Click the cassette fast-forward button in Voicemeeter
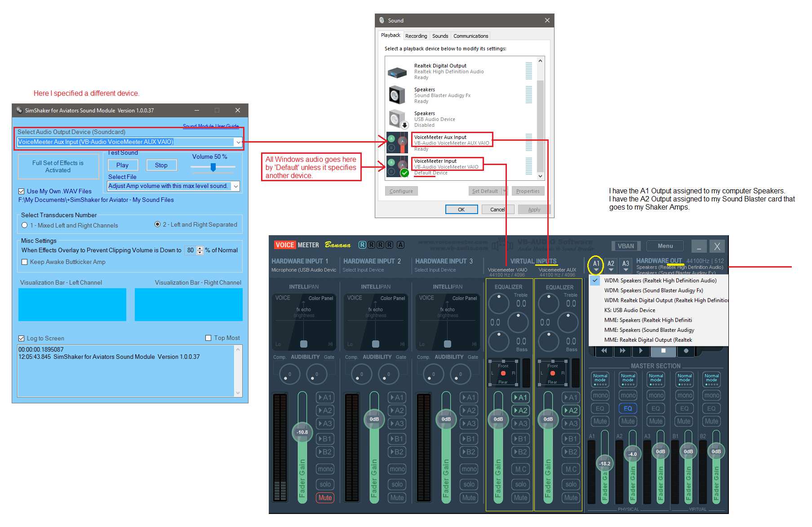Screen dimensions: 812x527 click(x=622, y=351)
